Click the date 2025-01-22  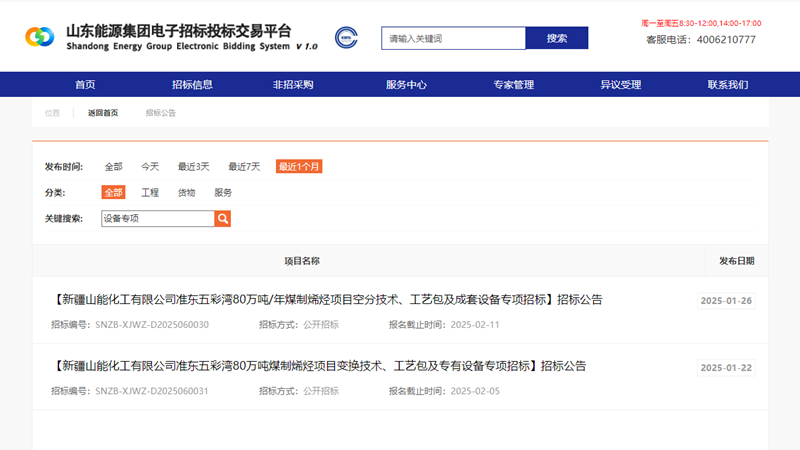726,367
